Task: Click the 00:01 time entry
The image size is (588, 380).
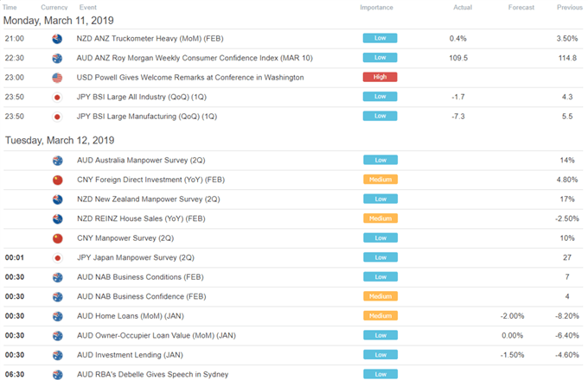Action: pos(14,257)
